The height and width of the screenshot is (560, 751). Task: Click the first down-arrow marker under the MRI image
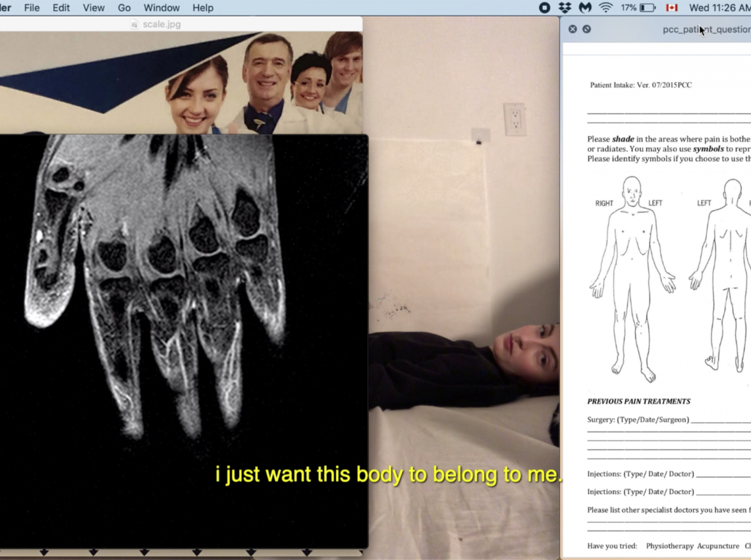(44, 551)
